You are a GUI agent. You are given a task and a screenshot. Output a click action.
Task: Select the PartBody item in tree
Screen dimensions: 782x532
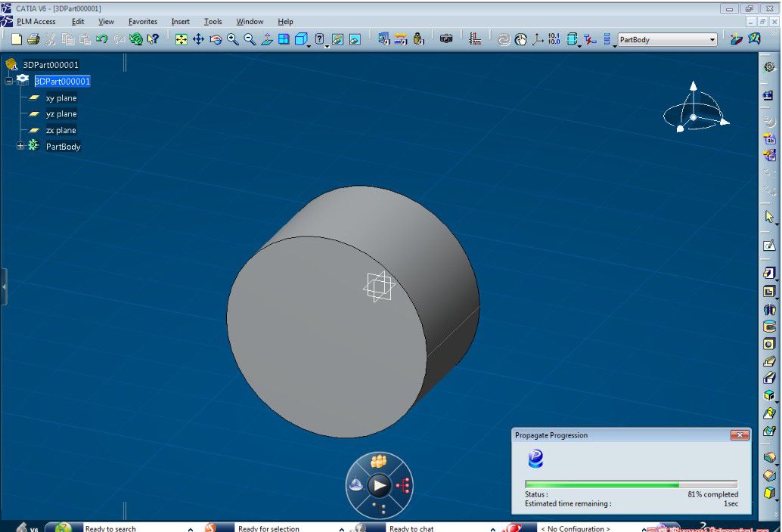[x=63, y=147]
